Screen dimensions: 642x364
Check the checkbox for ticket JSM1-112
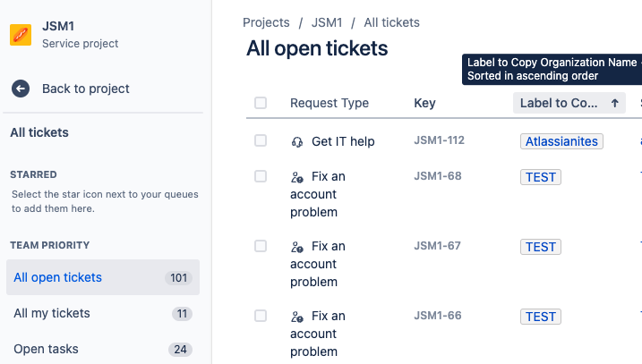point(261,140)
